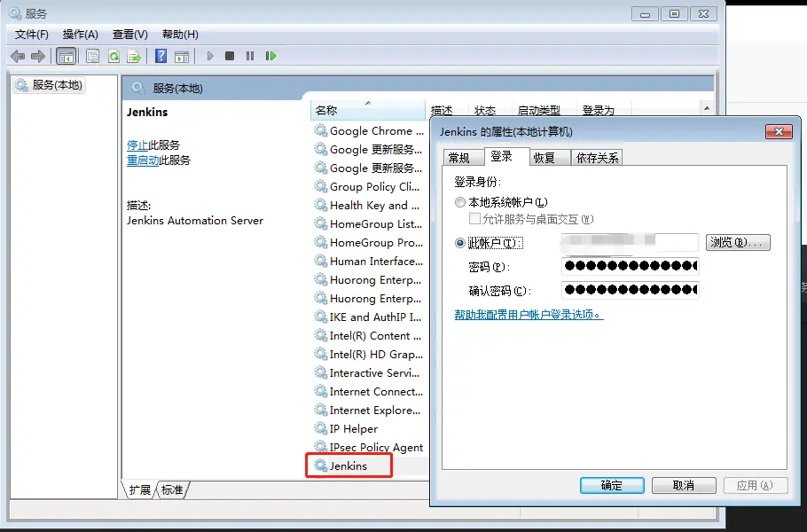This screenshot has width=807, height=532.
Task: Click the gear icon beside Jenkins service
Action: tap(321, 465)
